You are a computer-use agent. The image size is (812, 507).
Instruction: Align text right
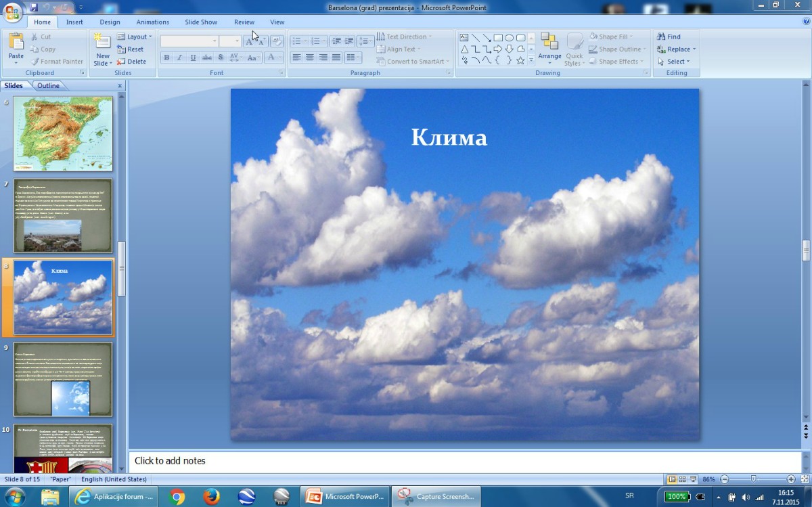323,58
